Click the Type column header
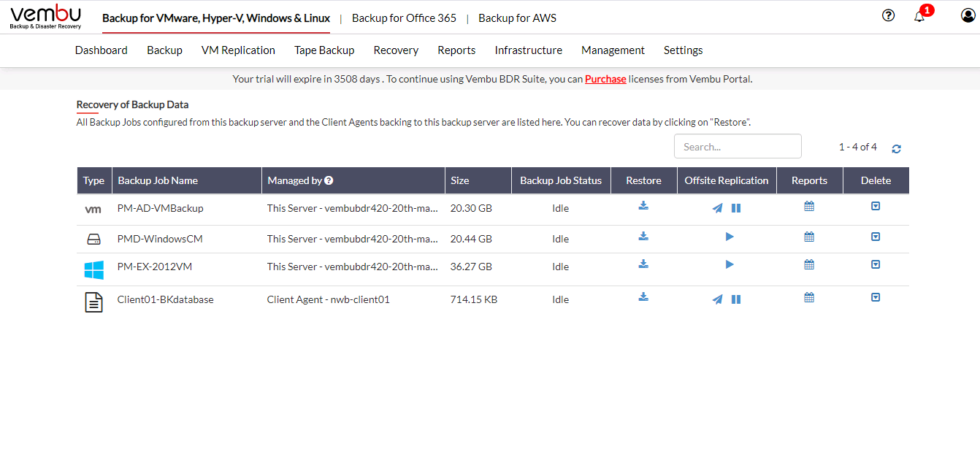The height and width of the screenshot is (452, 980). pyautogui.click(x=93, y=180)
